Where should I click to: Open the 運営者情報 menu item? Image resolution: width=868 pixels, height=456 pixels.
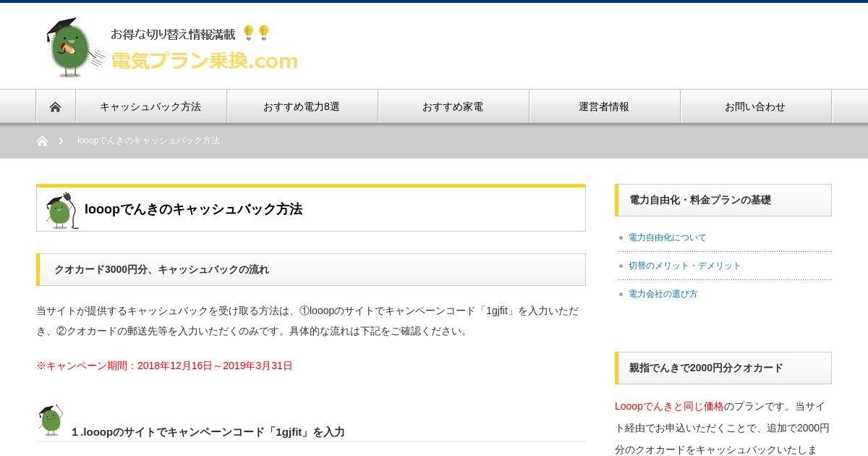[x=605, y=106]
